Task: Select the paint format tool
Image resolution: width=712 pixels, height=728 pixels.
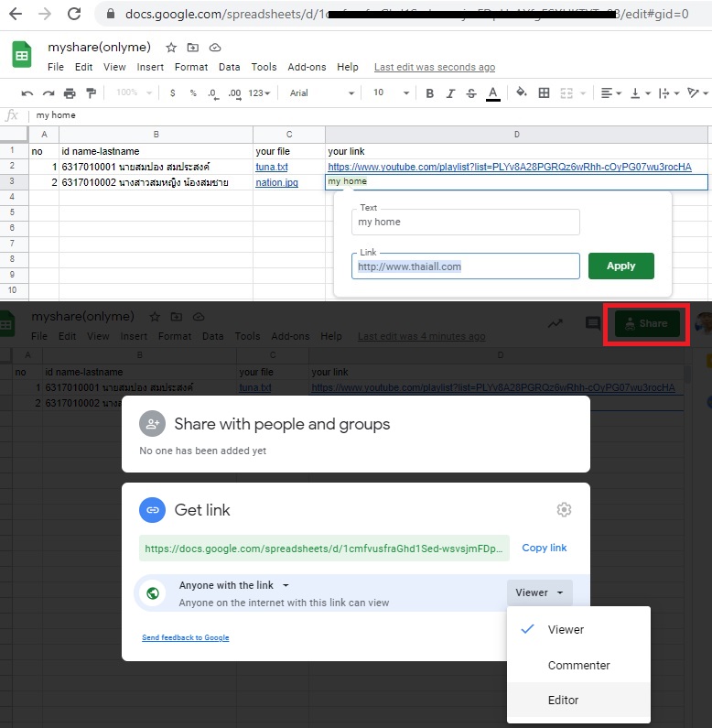Action: pyautogui.click(x=91, y=92)
